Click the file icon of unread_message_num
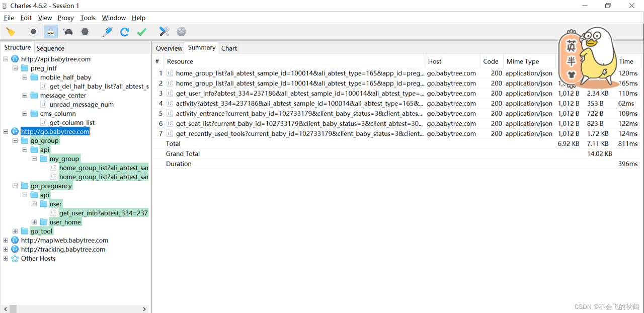 pos(44,104)
